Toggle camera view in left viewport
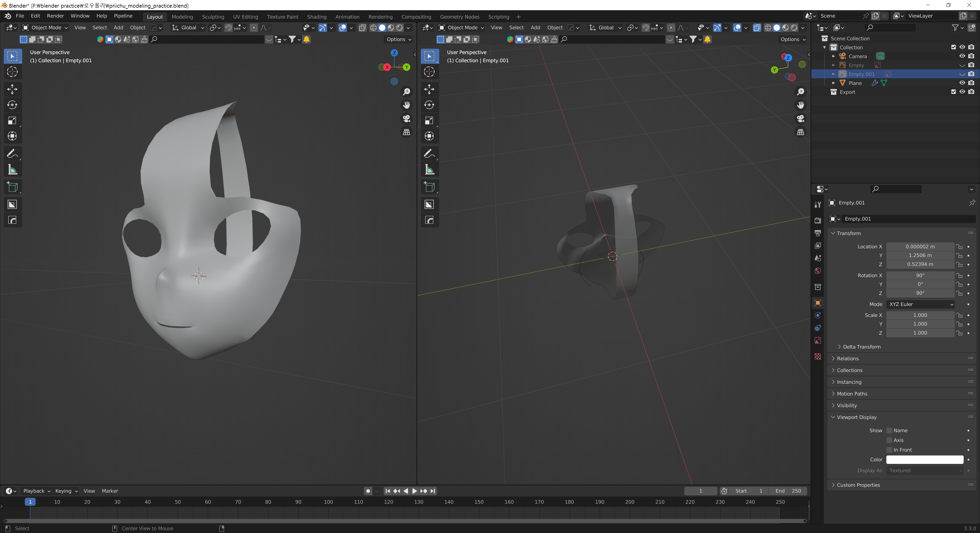 coord(406,119)
